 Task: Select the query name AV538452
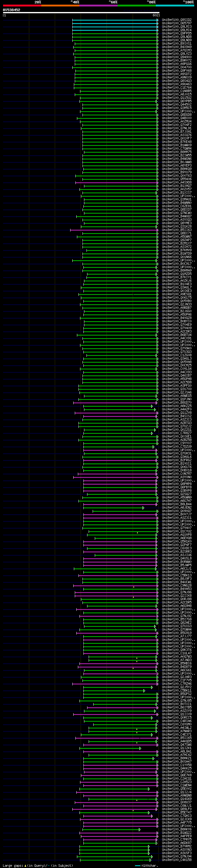click(11, 10)
